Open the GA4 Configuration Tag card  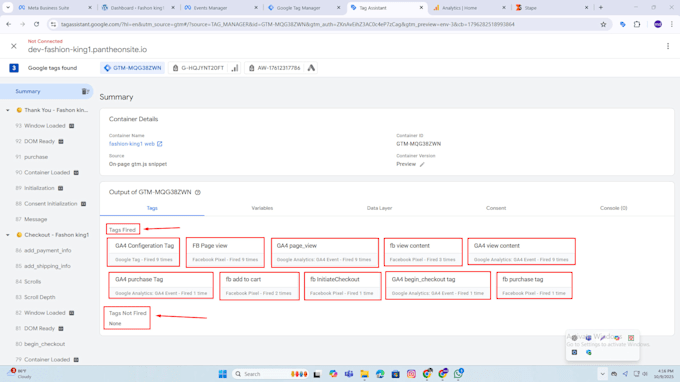point(144,252)
